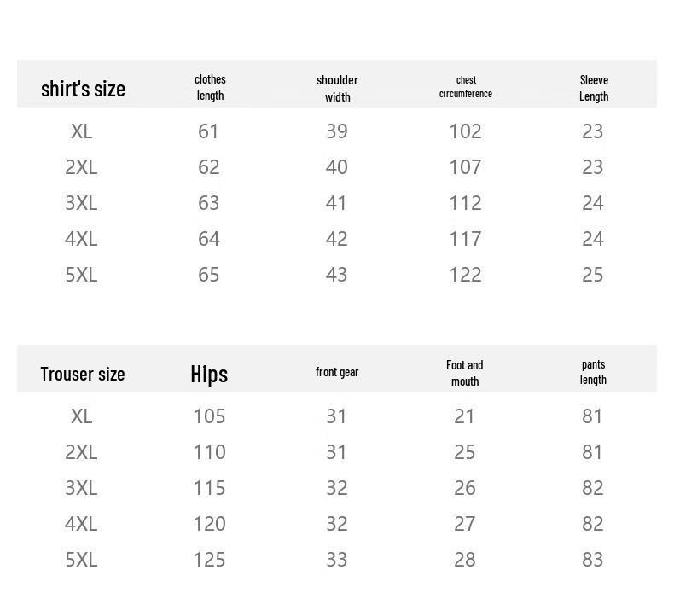Viewport: 674px width, 616px height.
Task: Select the "Foot and mouth" header
Action: 465,373
